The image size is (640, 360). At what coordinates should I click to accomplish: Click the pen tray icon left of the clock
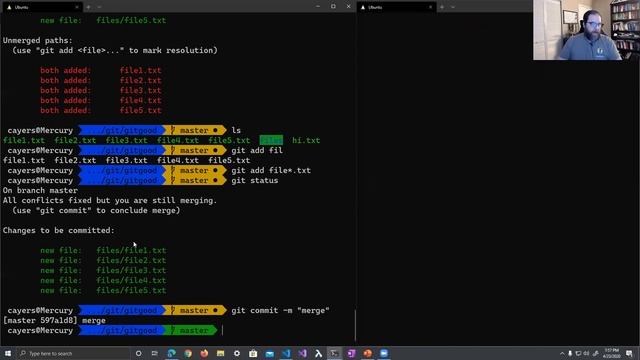point(596,353)
